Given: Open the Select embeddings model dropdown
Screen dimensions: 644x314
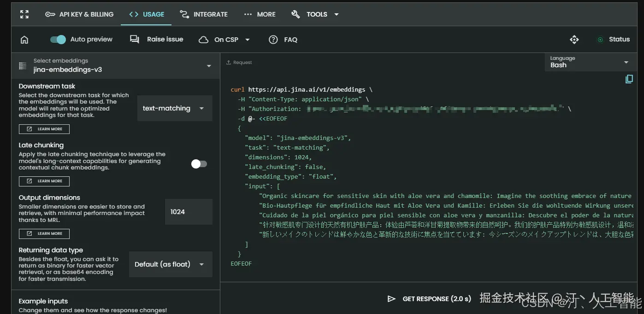Looking at the screenshot, I should point(115,66).
